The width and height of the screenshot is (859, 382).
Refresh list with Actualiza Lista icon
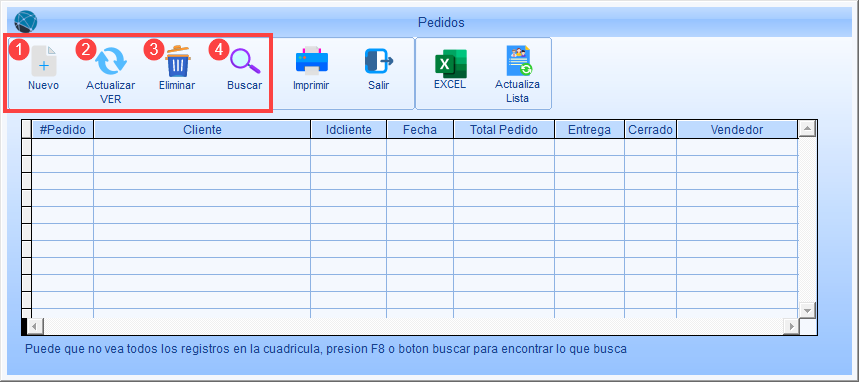[x=518, y=61]
